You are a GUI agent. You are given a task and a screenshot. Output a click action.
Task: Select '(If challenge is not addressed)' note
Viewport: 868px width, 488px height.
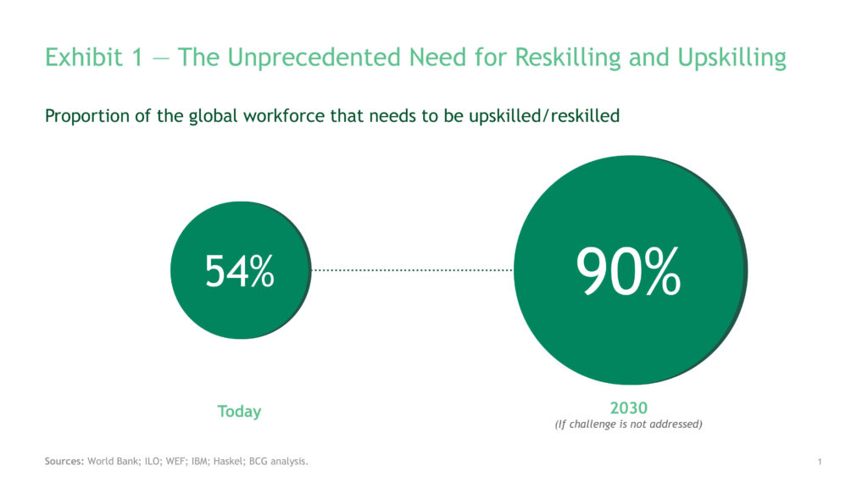coord(628,424)
